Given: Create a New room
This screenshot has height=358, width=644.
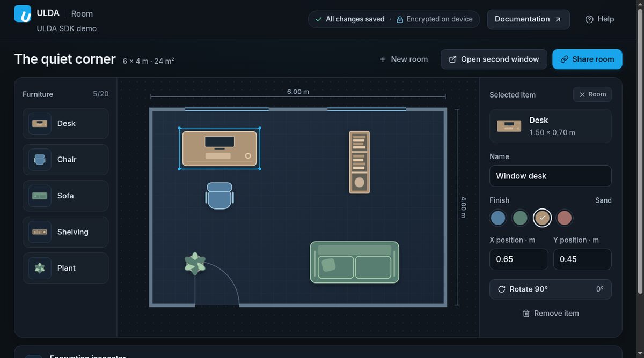Looking at the screenshot, I should 404,59.
